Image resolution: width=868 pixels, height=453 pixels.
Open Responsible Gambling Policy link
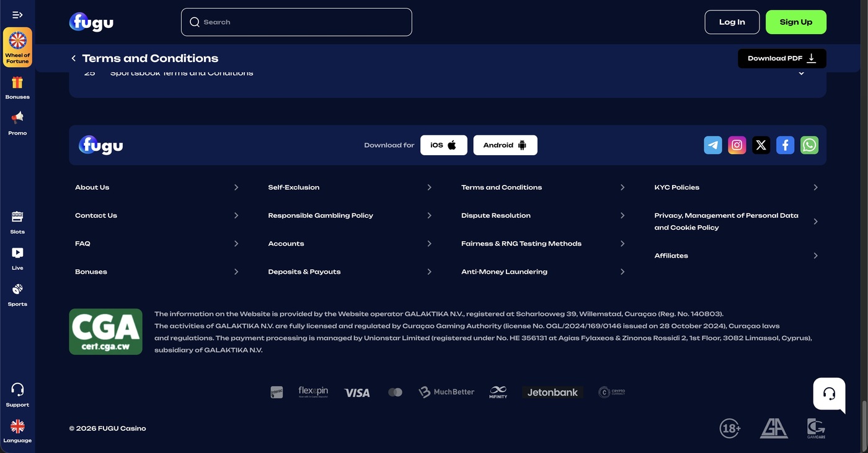350,215
